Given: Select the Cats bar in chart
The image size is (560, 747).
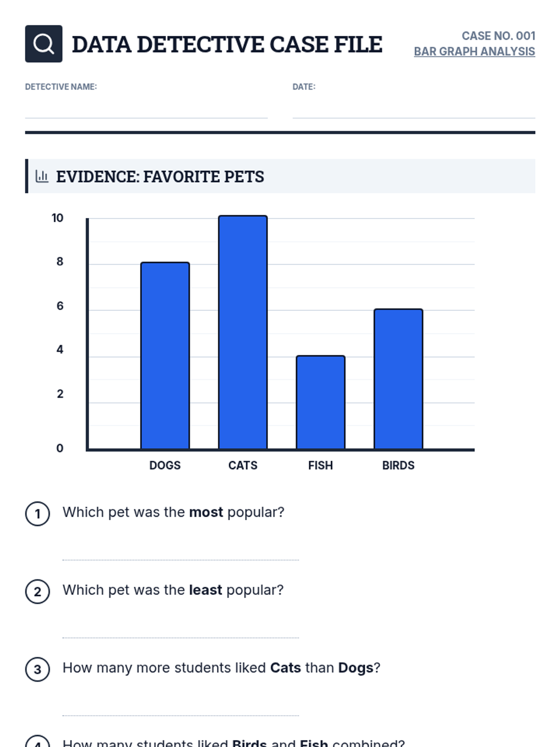Looking at the screenshot, I should pos(243,332).
